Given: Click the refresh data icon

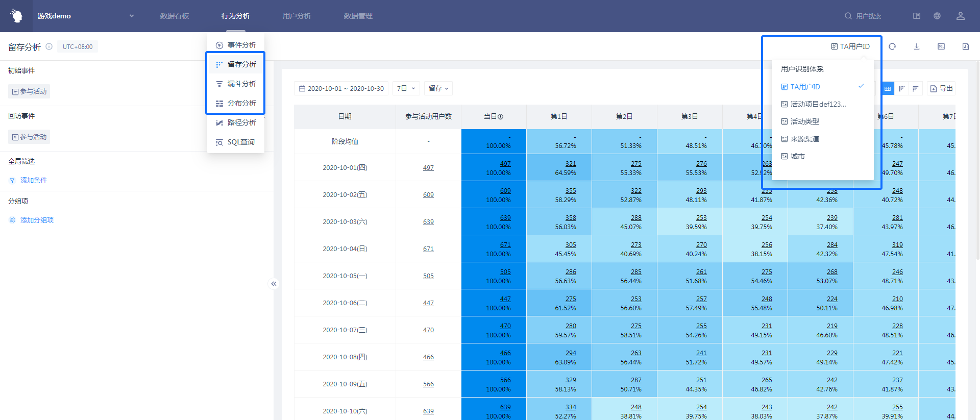Looking at the screenshot, I should pyautogui.click(x=892, y=46).
